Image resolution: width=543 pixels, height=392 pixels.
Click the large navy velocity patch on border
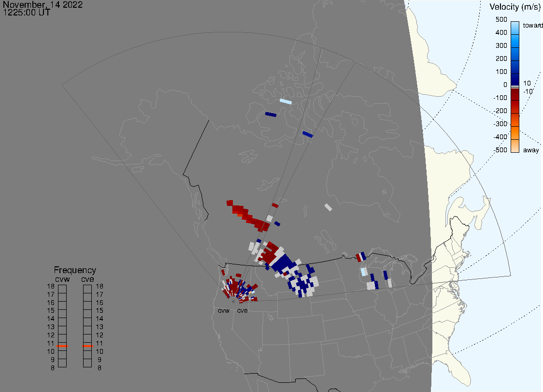pos(283,262)
